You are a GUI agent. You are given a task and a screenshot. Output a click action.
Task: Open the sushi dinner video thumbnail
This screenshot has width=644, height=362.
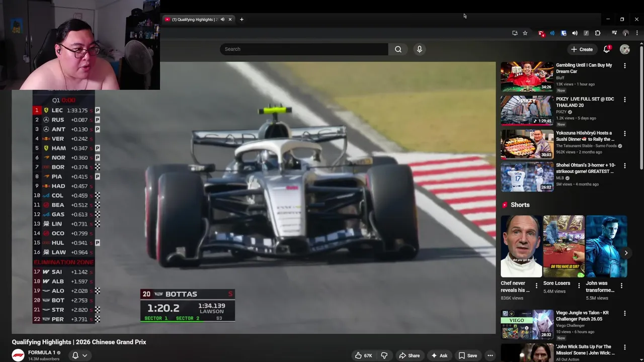(x=527, y=144)
